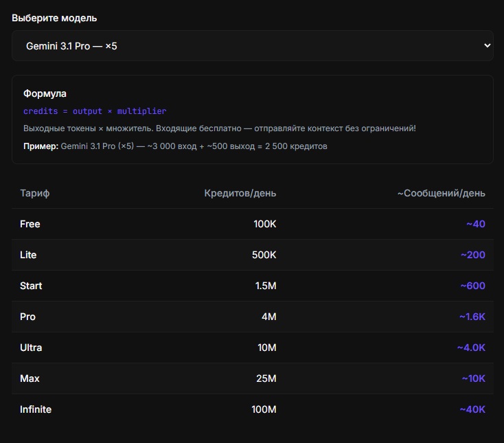
Task: Click the 'Пример:' example line
Action: coord(175,146)
